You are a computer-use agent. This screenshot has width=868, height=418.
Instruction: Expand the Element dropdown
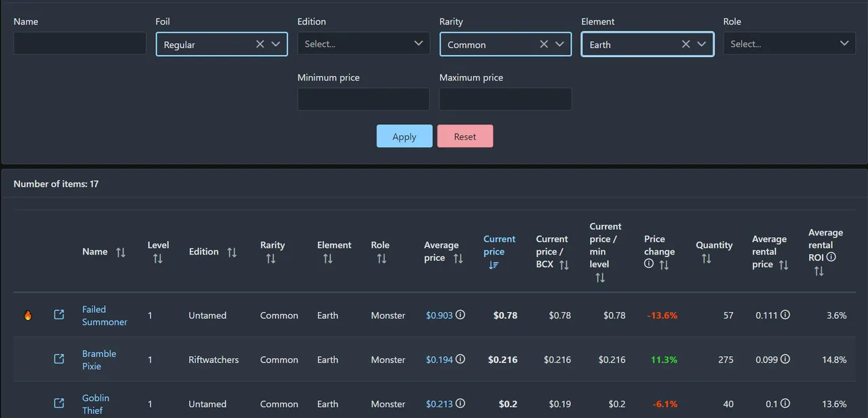(701, 44)
